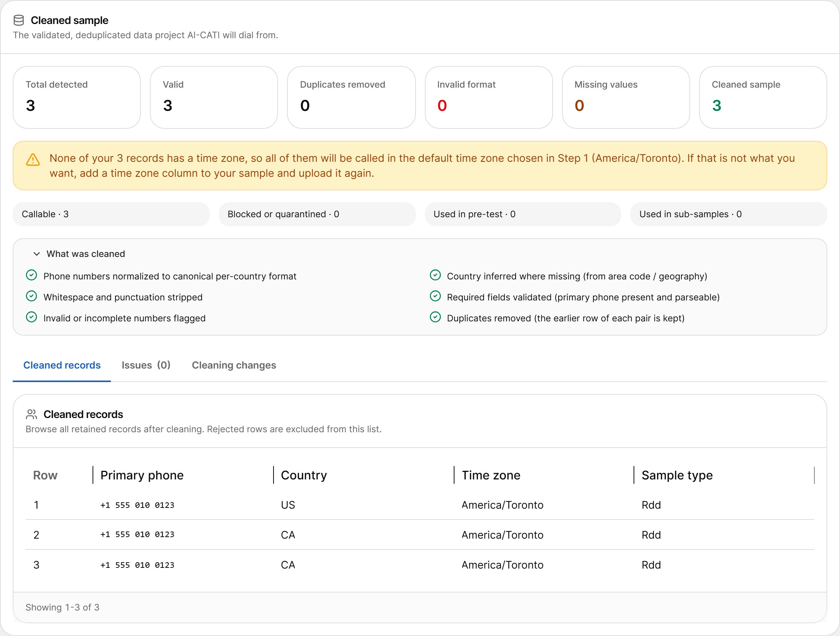Click check icon for Required fields validated
840x636 pixels.
click(435, 296)
